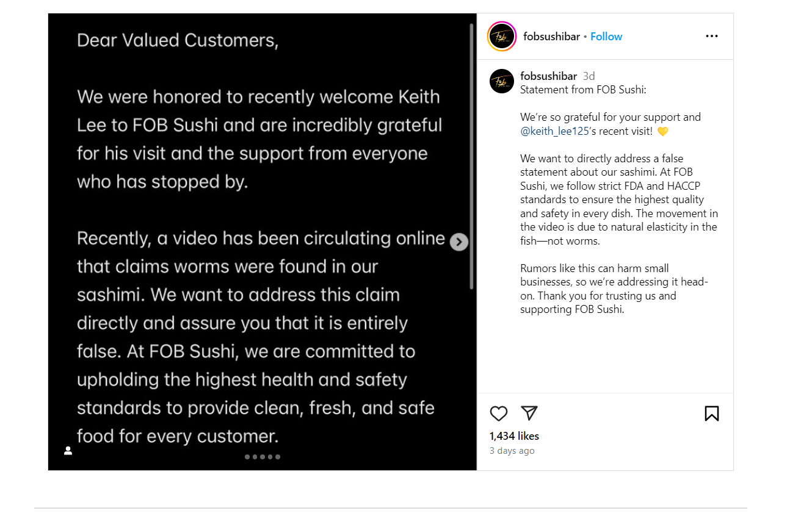Show tagged people icon on the image
Image resolution: width=812 pixels, height=513 pixels.
(68, 451)
